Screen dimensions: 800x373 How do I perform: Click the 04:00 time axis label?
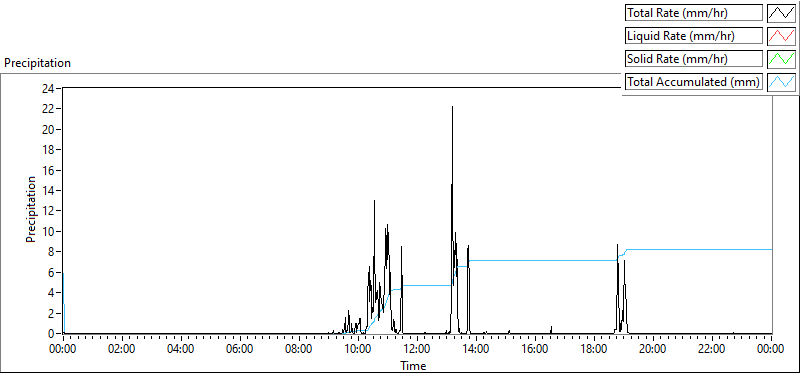181,350
